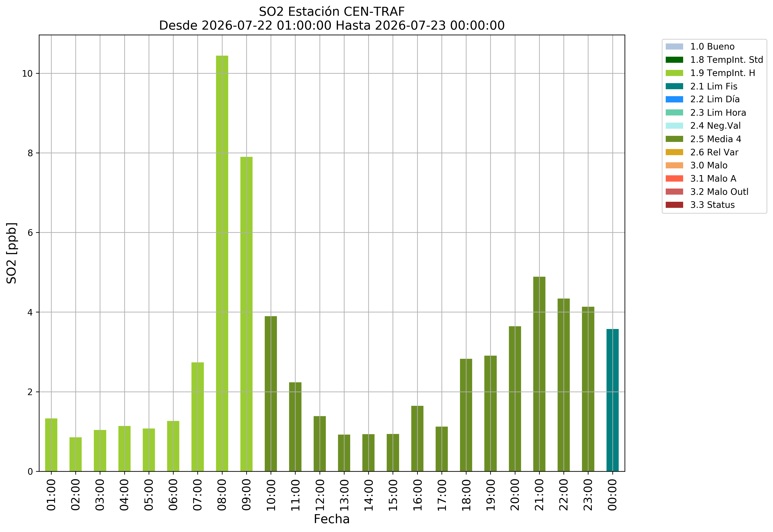Click the y-axis tick label "8"
Screen dimensions: 773x532
(30, 153)
